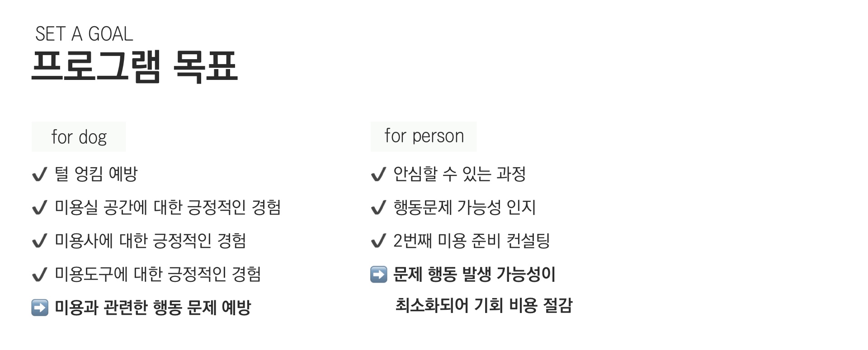The width and height of the screenshot is (868, 350).
Task: Click the checkmark beside 미용실 공간에 대한 긍정적인 경험
Action: (x=40, y=208)
